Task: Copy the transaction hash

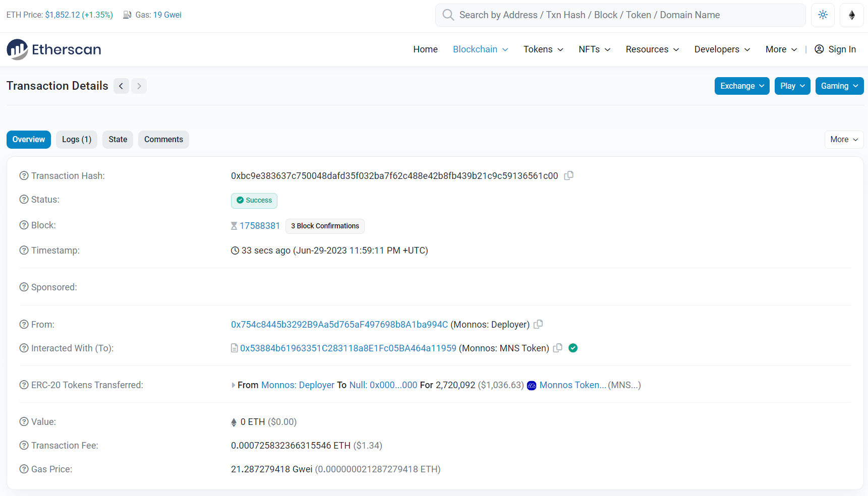Action: 569,175
